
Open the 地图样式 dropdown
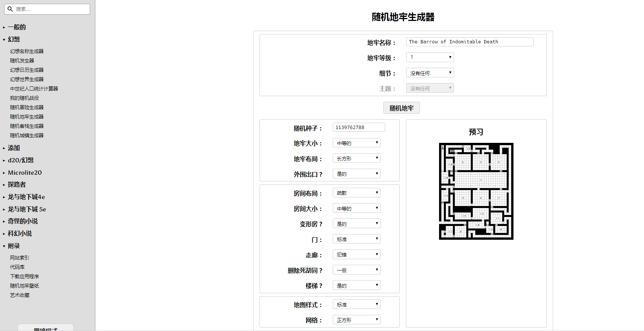(x=357, y=304)
